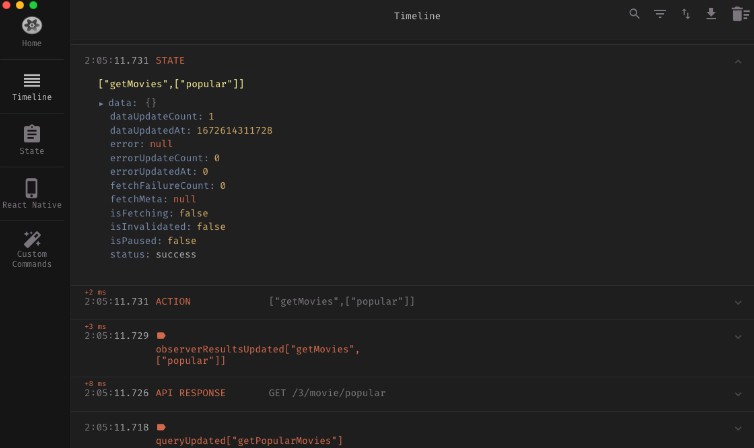Expand the queryUpdated getPopularMovies chevron
Image resolution: width=754 pixels, height=448 pixels.
[x=738, y=428]
